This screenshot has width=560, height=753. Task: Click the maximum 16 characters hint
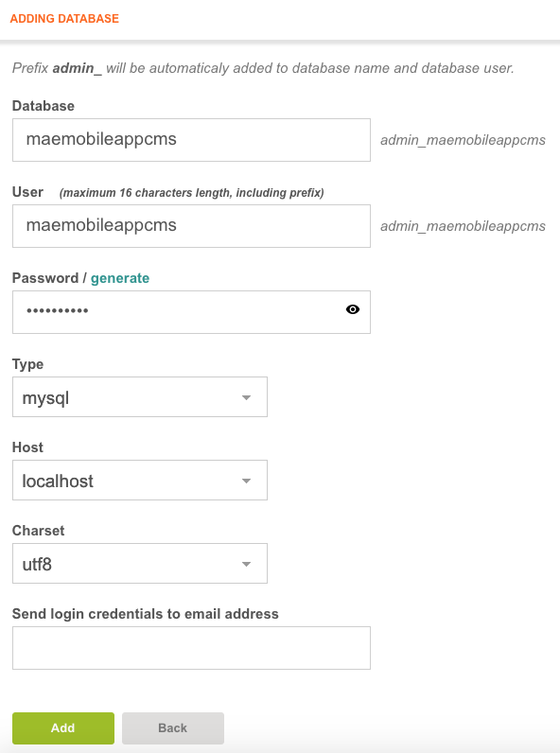[x=192, y=193]
